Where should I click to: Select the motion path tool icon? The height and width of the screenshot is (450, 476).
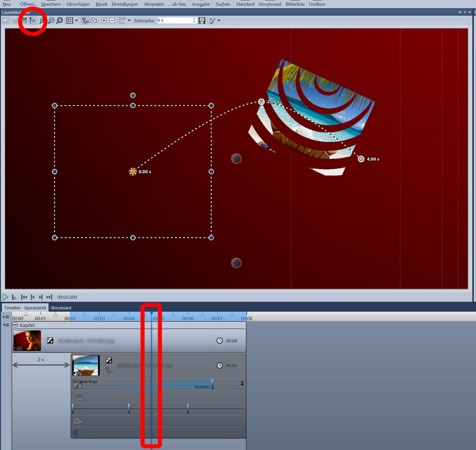[x=85, y=20]
